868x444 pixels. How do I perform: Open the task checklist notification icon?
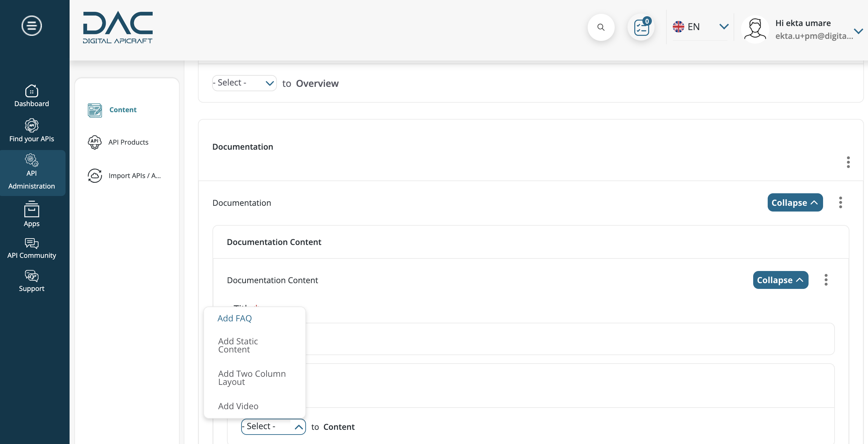point(641,27)
